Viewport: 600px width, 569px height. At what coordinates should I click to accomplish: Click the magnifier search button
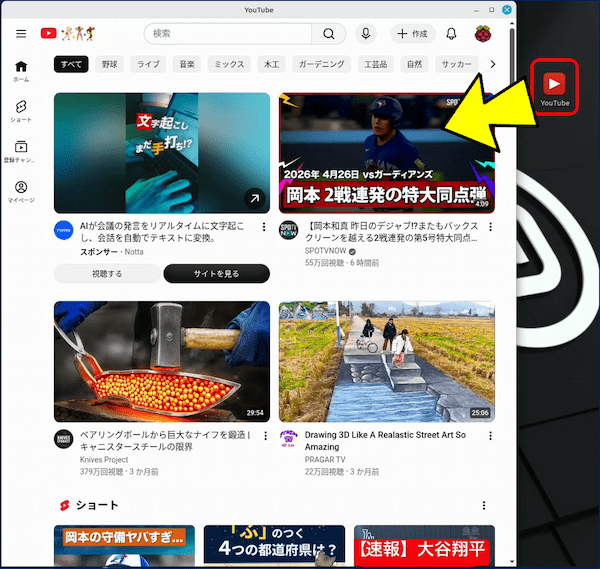pyautogui.click(x=328, y=34)
